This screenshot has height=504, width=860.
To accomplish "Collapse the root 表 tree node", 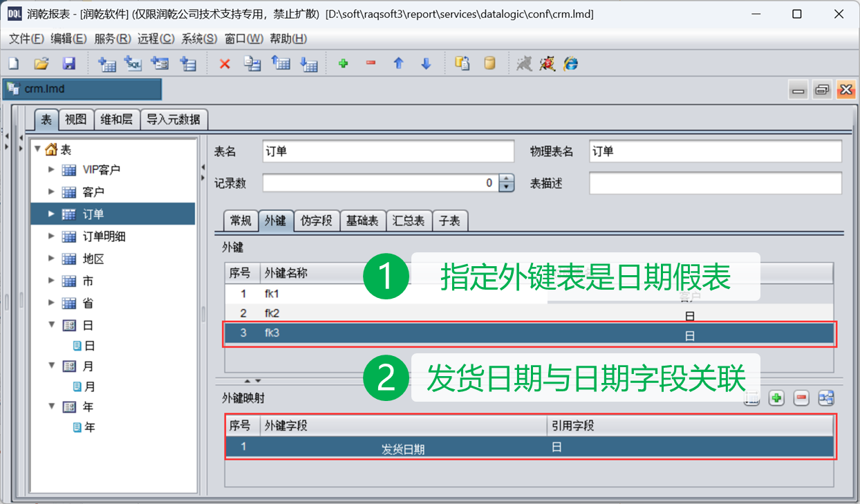I will pos(37,149).
